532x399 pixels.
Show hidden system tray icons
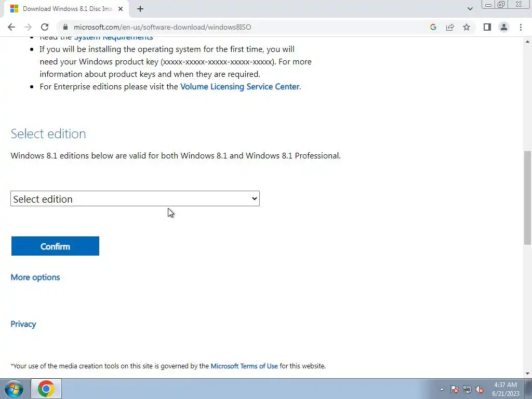click(442, 389)
